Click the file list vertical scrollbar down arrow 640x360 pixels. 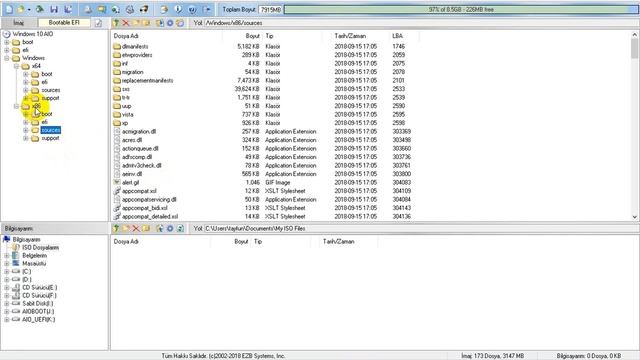tap(635, 217)
